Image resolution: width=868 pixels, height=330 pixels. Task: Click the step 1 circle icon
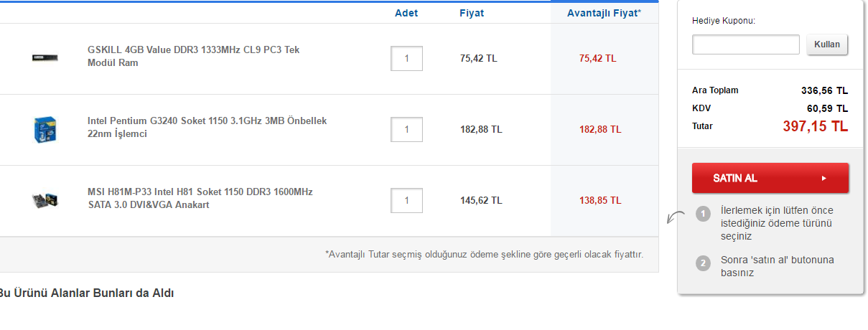pos(704,213)
